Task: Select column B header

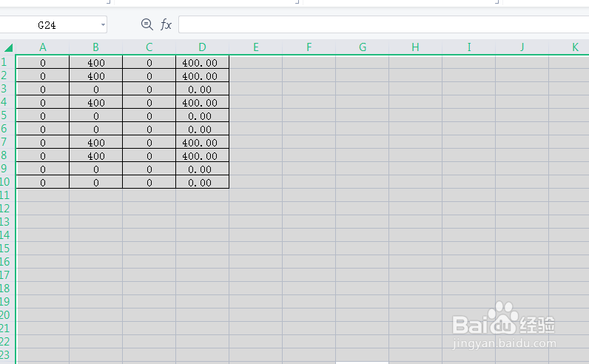Action: click(95, 47)
